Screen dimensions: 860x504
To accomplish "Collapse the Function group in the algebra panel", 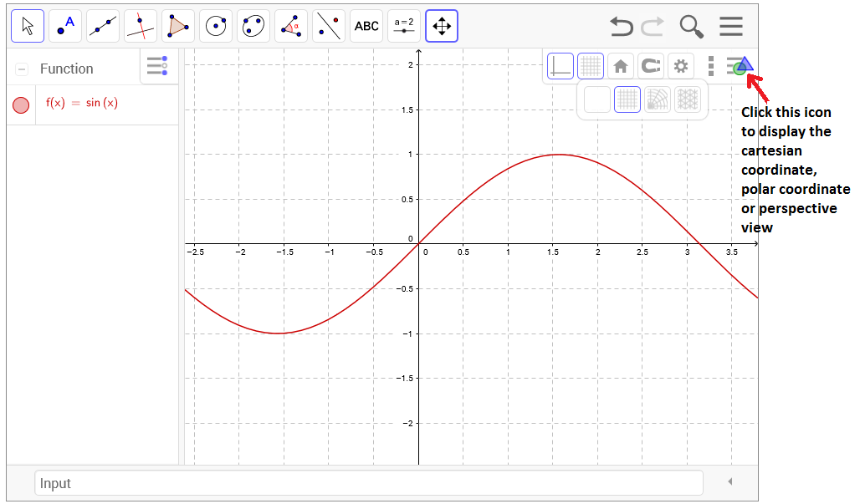I will (x=22, y=69).
